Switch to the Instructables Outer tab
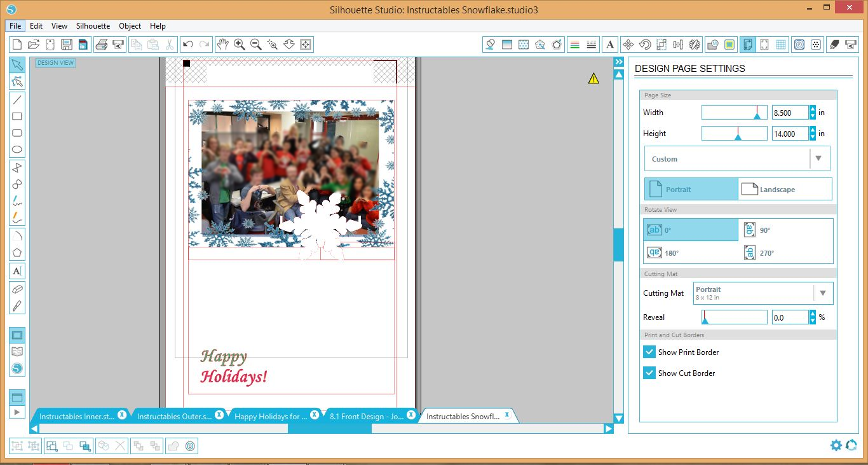Viewport: 868px width, 465px height. pyautogui.click(x=175, y=417)
